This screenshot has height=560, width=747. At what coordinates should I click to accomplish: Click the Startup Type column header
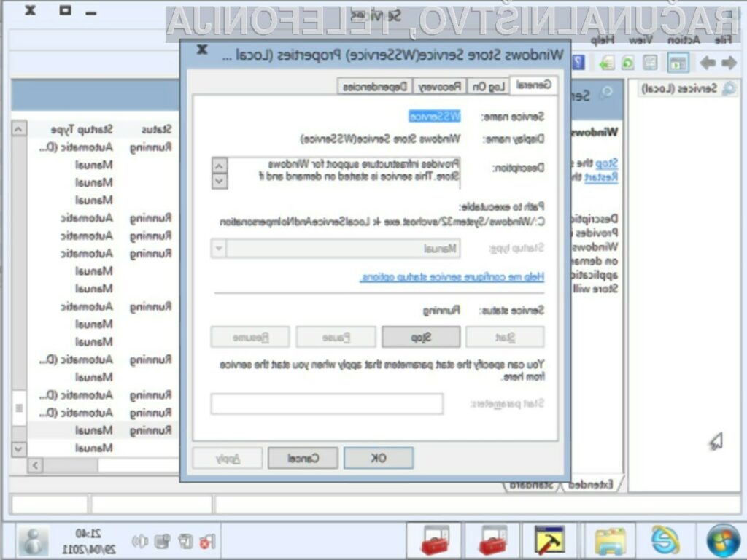coord(82,129)
